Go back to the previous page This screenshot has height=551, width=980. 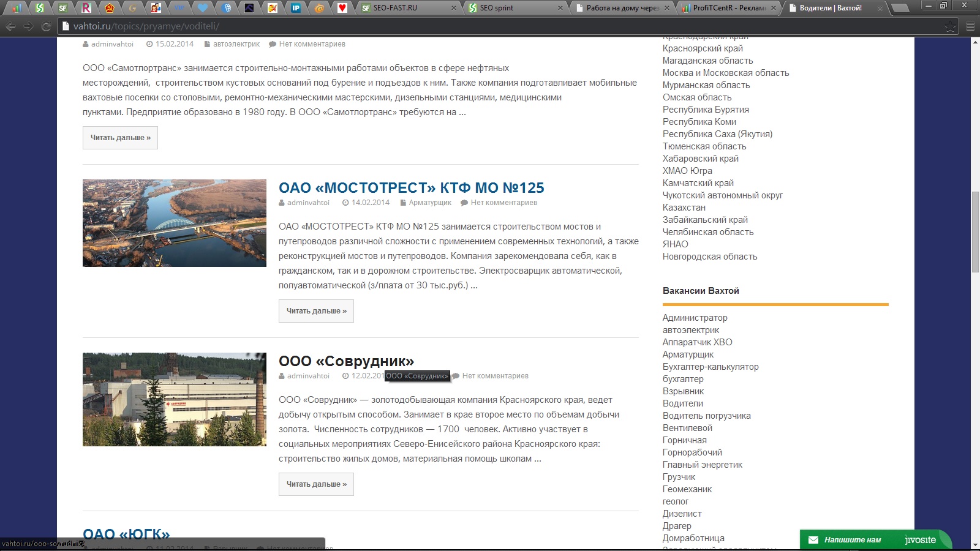click(x=10, y=27)
